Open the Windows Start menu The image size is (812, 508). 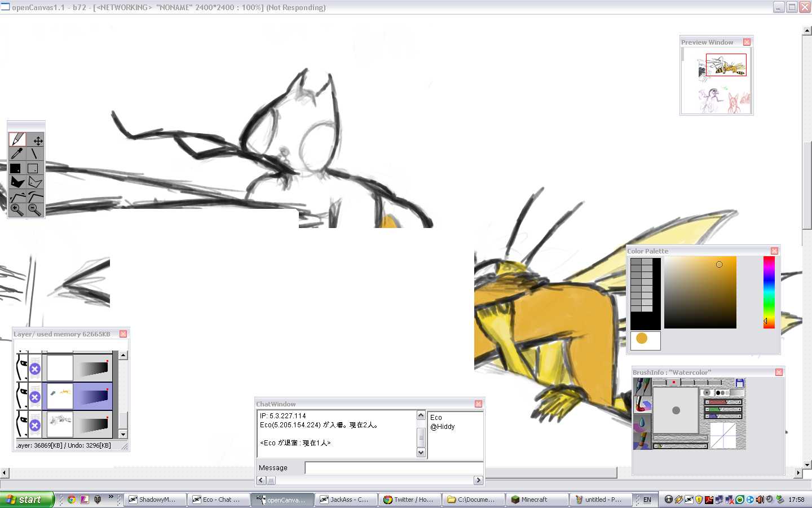(x=27, y=500)
